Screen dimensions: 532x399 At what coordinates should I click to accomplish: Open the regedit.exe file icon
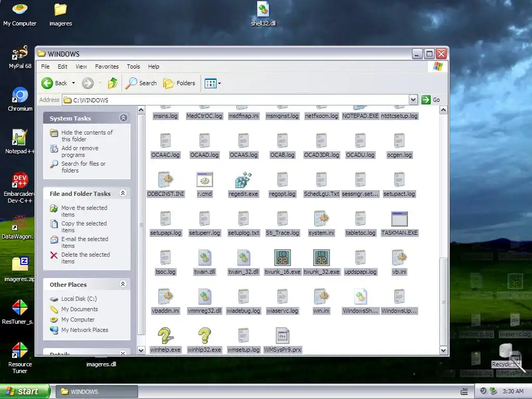point(243,180)
